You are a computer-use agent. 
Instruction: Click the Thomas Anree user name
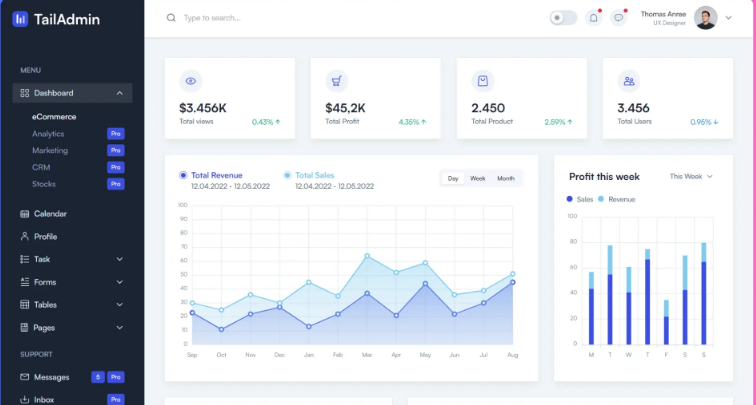tap(663, 14)
